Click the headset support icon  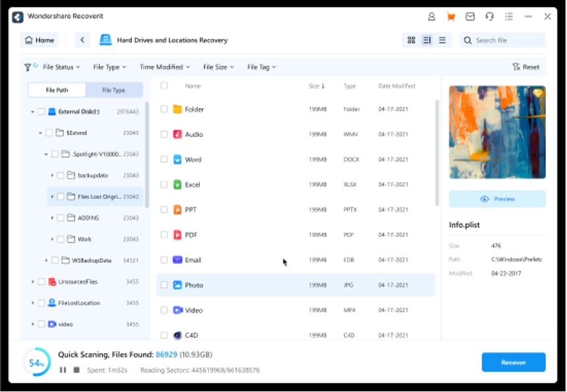tap(490, 16)
